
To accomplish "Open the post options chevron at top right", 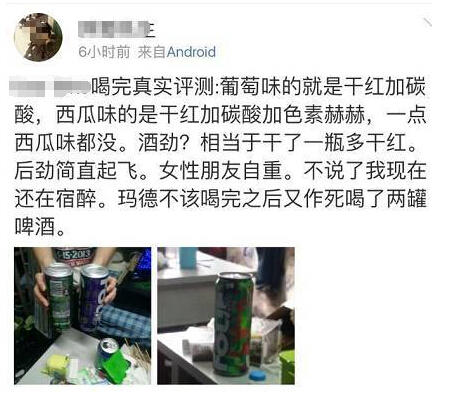I will coord(427,22).
